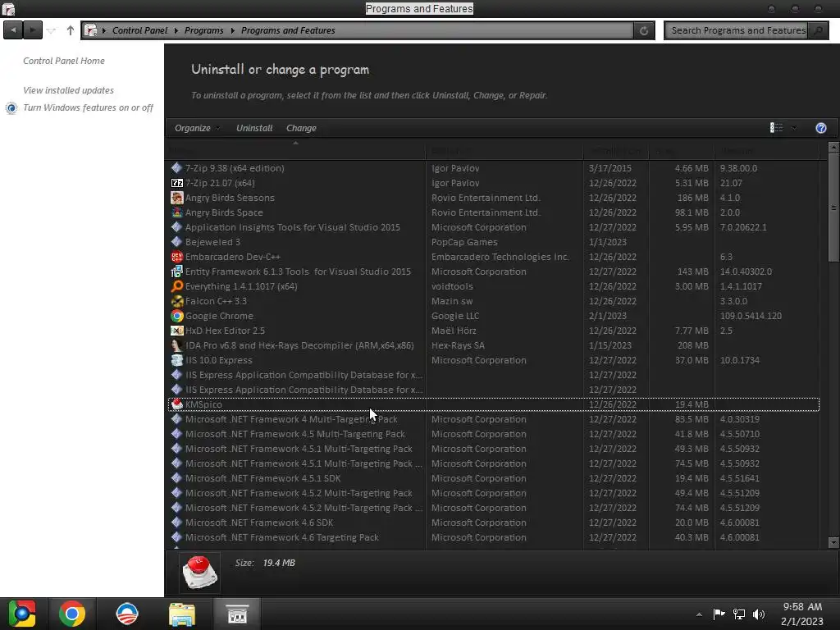Open Control Panel Home link
840x630 pixels.
point(64,61)
